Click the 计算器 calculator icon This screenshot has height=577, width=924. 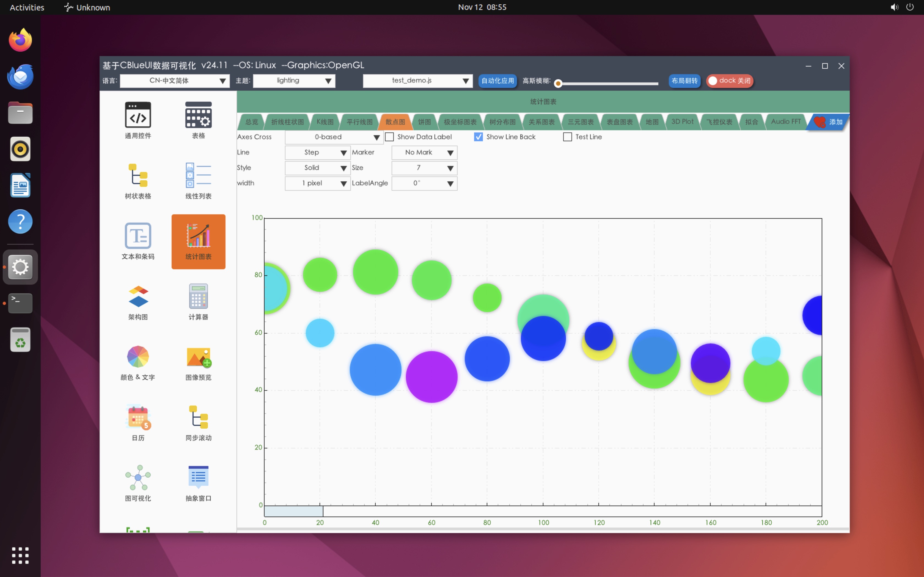tap(198, 296)
